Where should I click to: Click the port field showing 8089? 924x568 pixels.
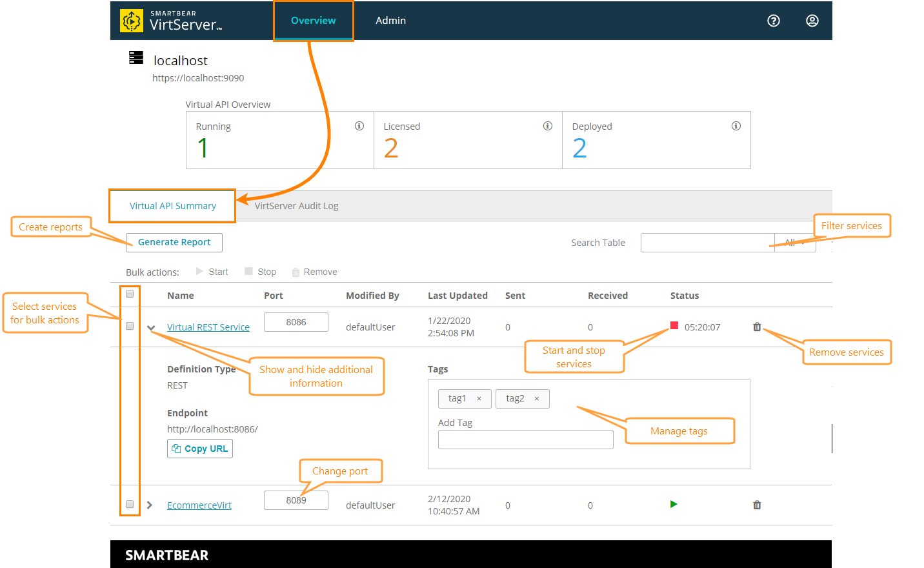[296, 500]
